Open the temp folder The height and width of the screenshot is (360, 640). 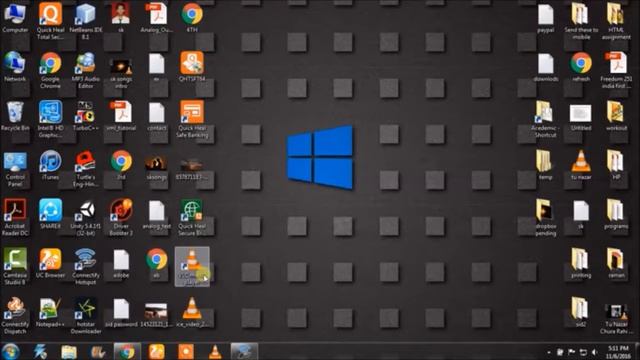pos(546,165)
